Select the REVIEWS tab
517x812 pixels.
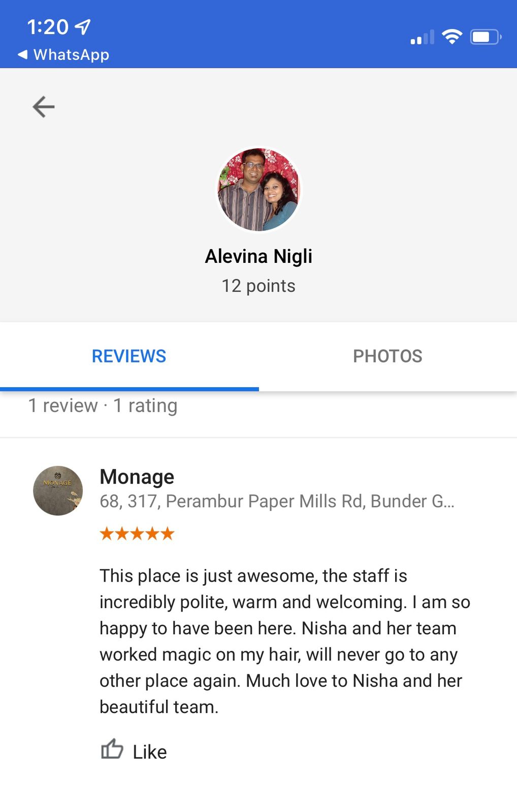point(129,356)
